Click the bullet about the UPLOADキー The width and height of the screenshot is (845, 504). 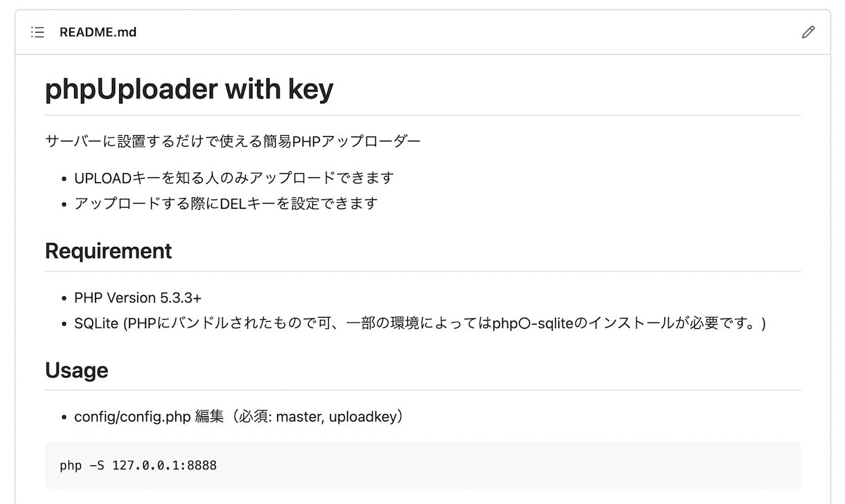pos(234,178)
